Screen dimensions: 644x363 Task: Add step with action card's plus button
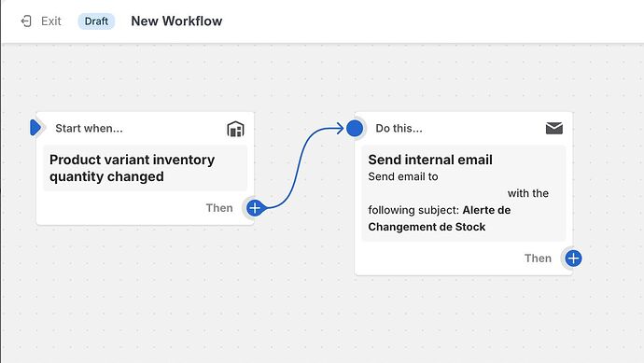(573, 258)
